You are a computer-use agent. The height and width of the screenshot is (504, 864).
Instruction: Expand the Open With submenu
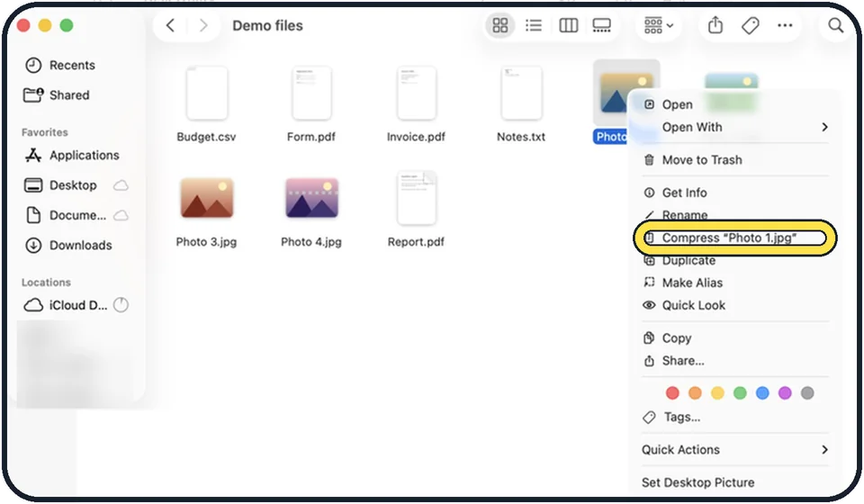(x=735, y=127)
